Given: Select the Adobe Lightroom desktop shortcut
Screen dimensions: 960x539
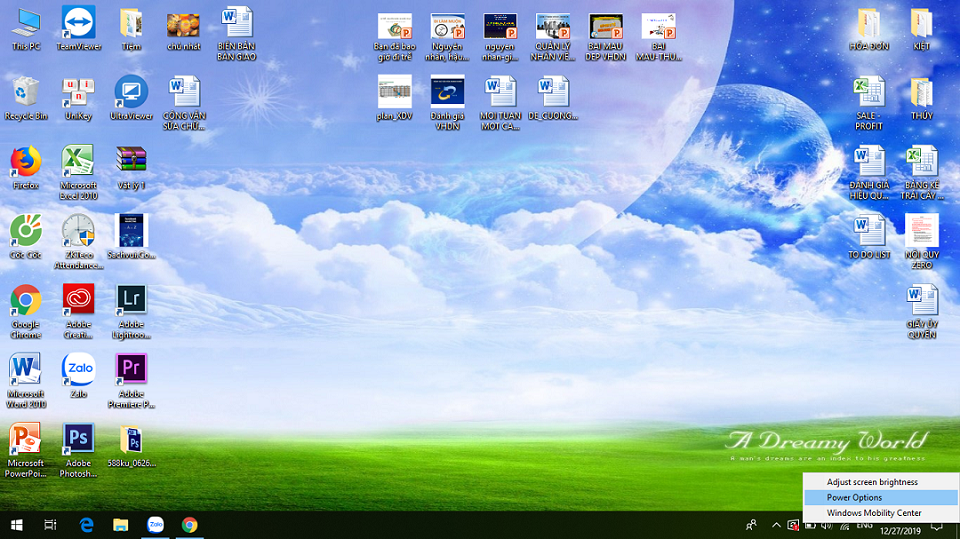Looking at the screenshot, I should coord(131,300).
